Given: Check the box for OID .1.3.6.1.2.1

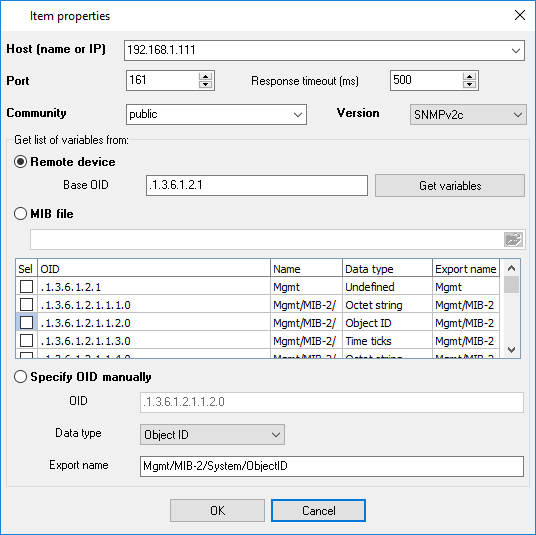Looking at the screenshot, I should pos(26,286).
